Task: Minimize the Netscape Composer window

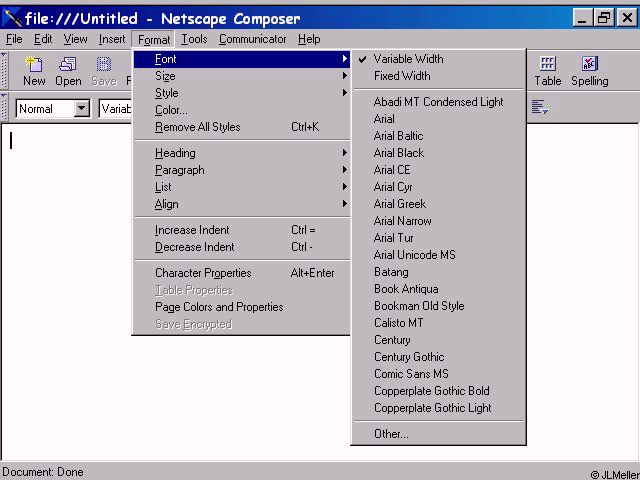Action: click(582, 18)
